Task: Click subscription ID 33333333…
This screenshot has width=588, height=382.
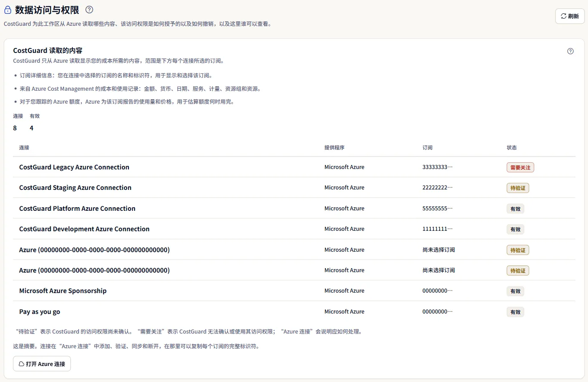Action: point(437,167)
